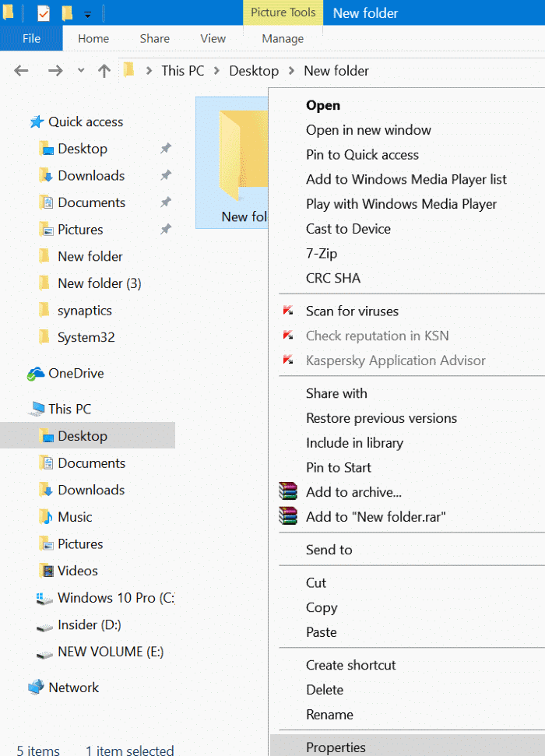
Task: Choose Create shortcut from context menu
Action: (350, 665)
